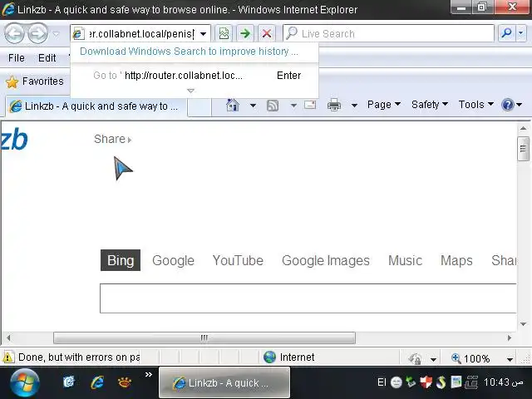532x399 pixels.
Task: Click the horizontal scrollbar thumb
Action: 204,338
